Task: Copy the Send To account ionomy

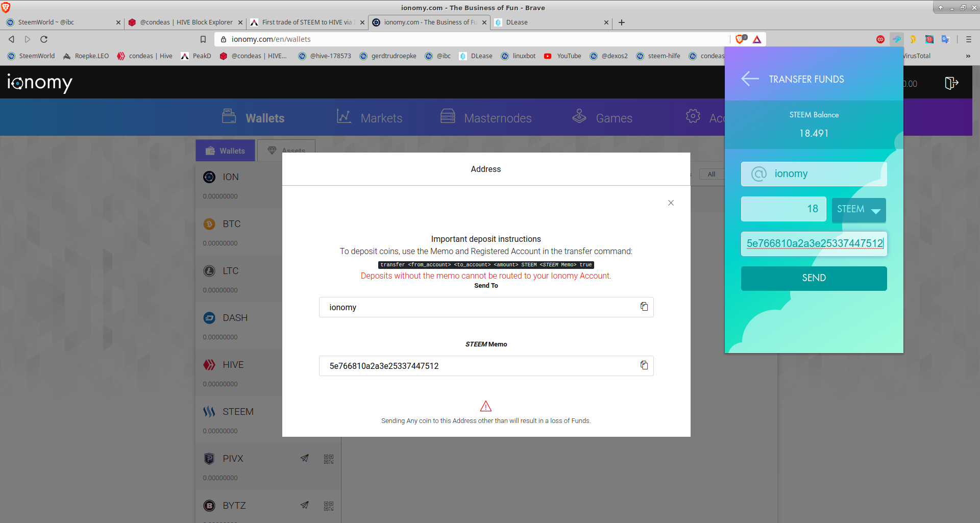Action: 644,307
